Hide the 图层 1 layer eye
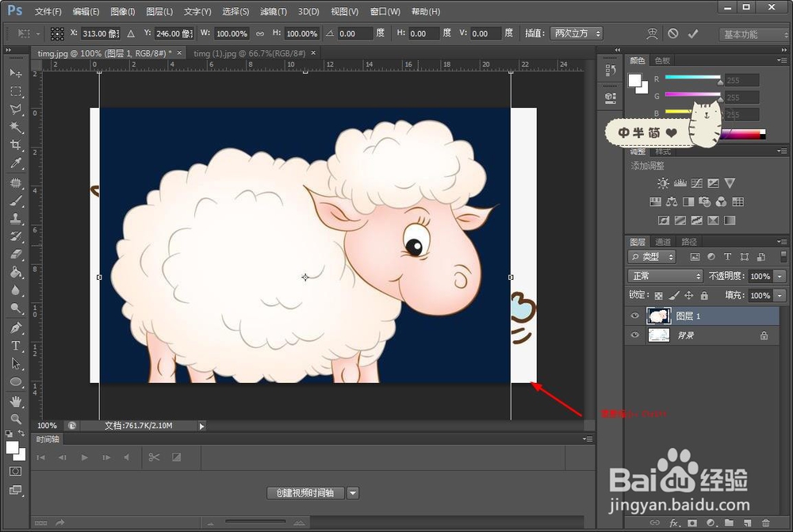This screenshot has width=793, height=532. click(x=635, y=316)
